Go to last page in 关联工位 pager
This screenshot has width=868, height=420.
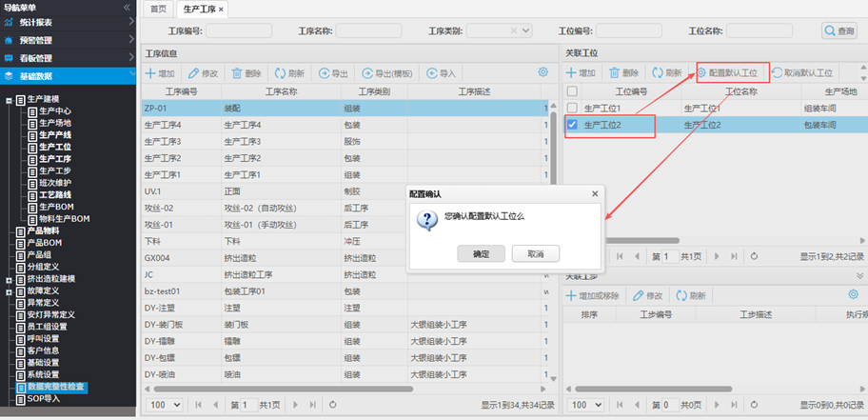[x=734, y=256]
